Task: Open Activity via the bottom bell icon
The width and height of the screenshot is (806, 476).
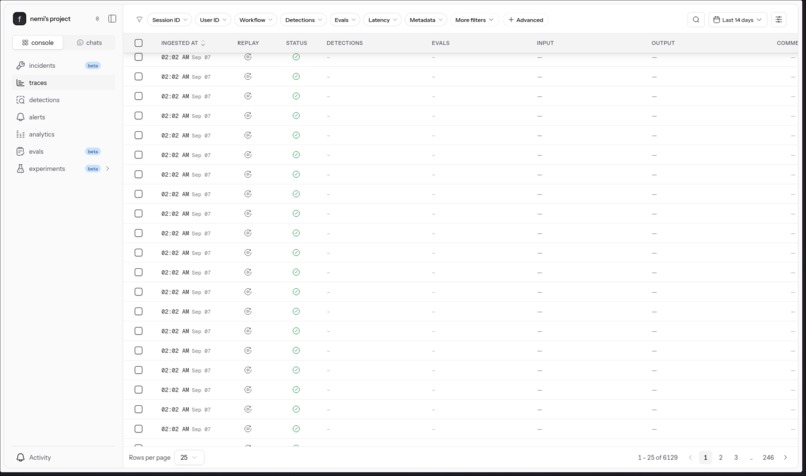Action: click(21, 457)
